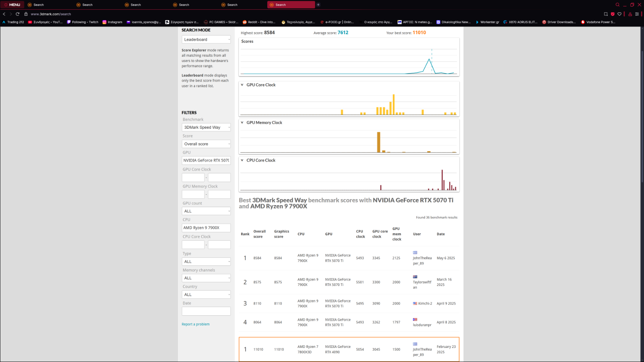Open the browser profile account icon
Viewport: 644px width, 362px height.
630,14
